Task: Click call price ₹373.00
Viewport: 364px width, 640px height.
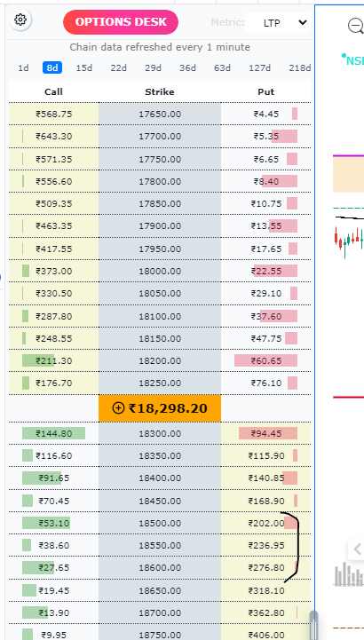Action: point(54,271)
